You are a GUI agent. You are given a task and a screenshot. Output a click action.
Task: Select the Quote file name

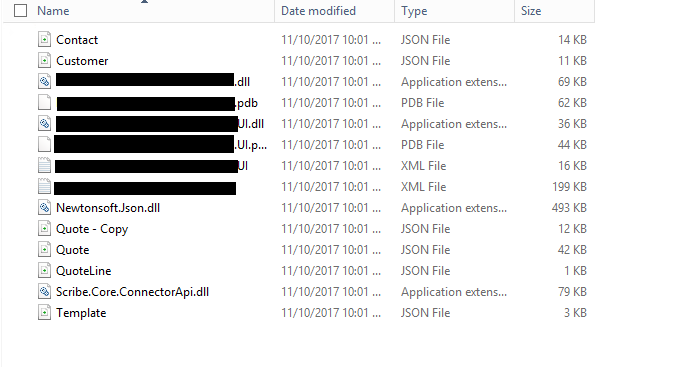[72, 250]
